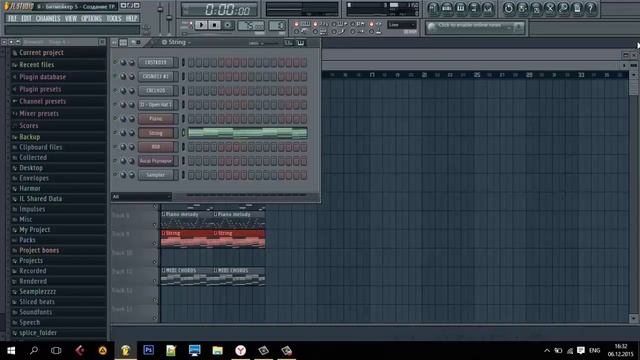Open the piano roll shortcut icon

[460, 8]
